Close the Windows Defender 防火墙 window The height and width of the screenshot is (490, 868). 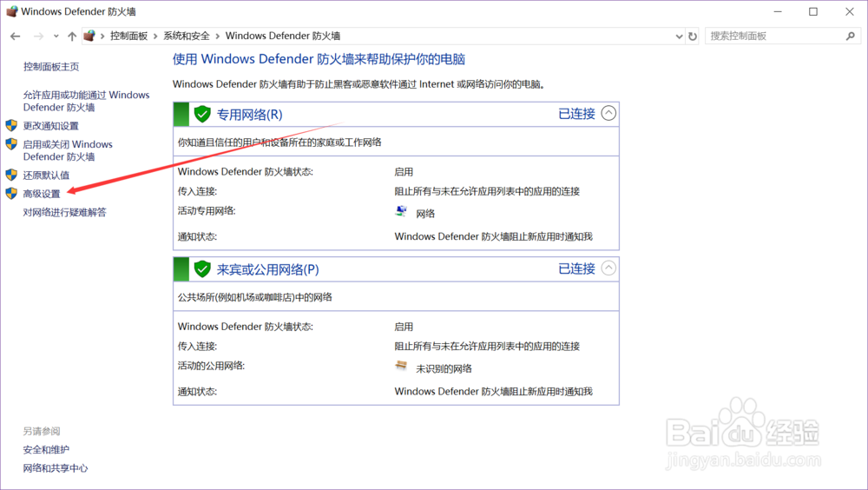pos(850,11)
